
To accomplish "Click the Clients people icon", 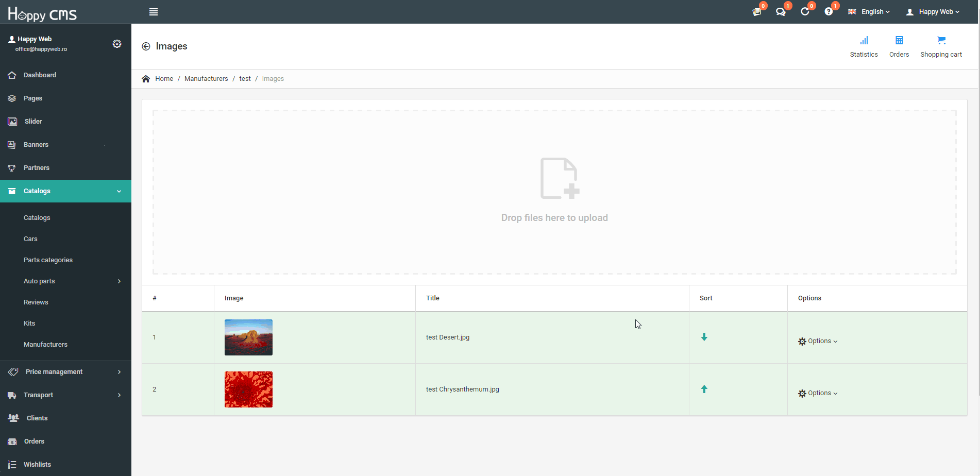I will coord(13,418).
